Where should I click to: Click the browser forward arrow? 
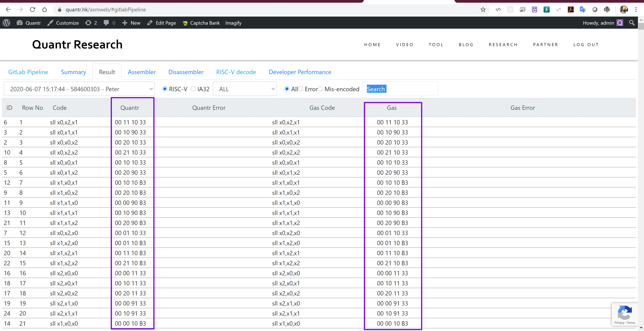coord(20,10)
